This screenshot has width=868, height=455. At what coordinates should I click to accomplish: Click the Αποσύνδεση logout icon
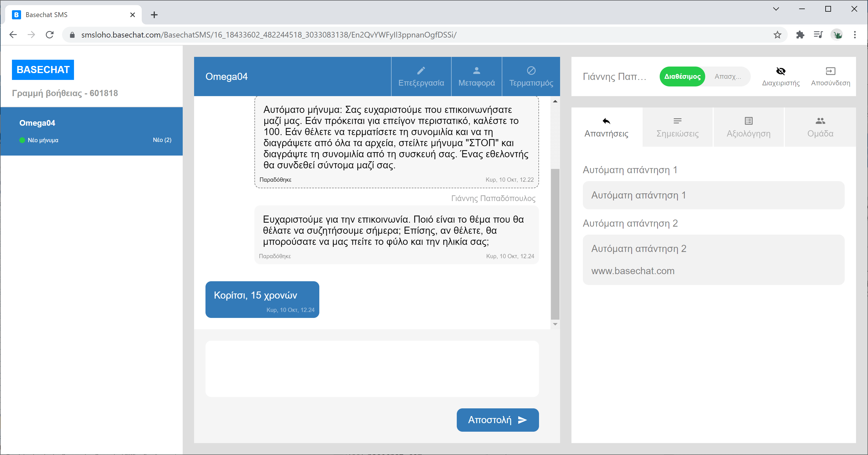tap(830, 71)
